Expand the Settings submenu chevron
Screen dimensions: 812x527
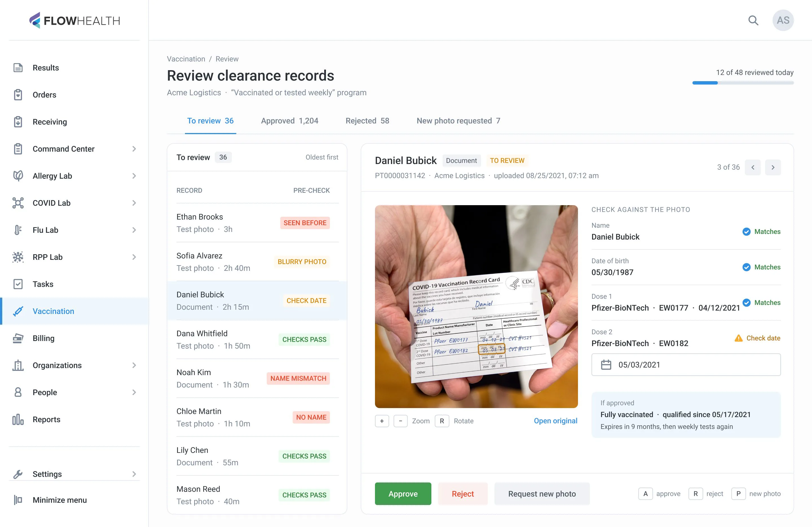pos(134,474)
